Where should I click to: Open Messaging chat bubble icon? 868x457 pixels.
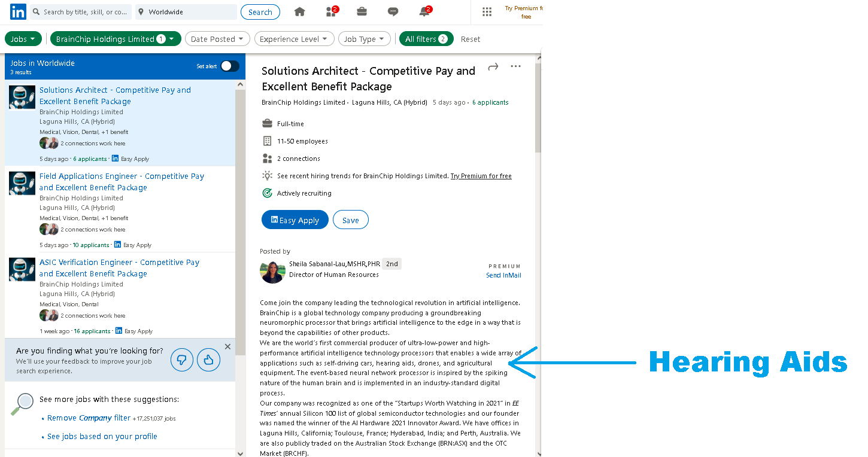393,12
